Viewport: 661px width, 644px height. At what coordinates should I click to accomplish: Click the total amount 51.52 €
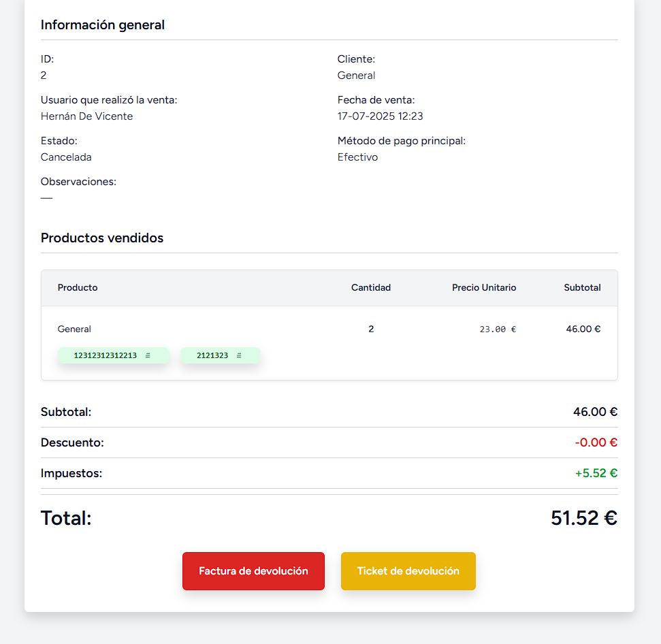(583, 518)
